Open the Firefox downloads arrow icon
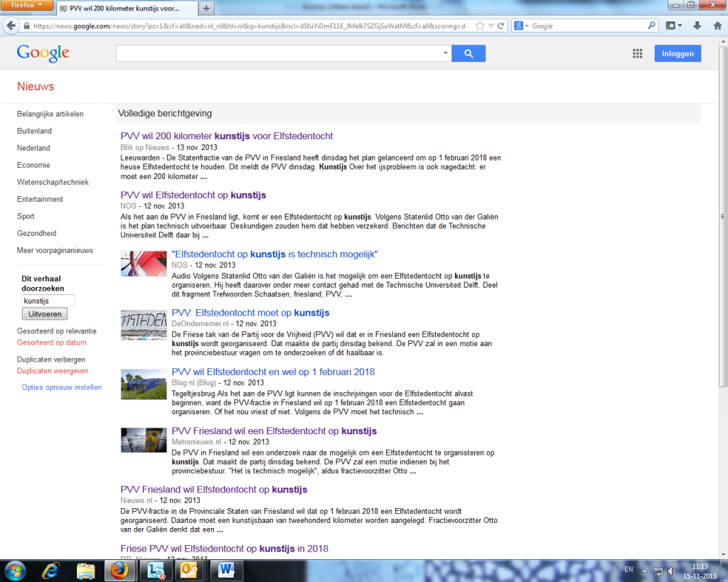 pyautogui.click(x=697, y=26)
